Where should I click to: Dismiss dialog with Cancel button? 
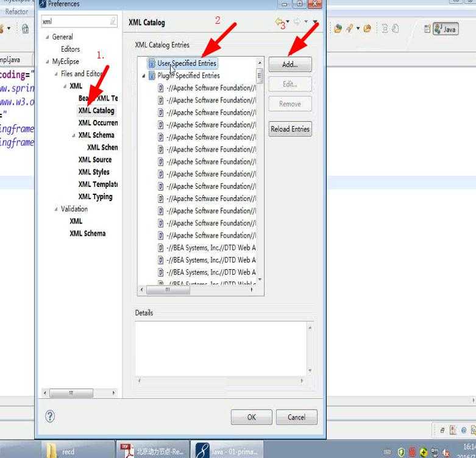coord(297,417)
